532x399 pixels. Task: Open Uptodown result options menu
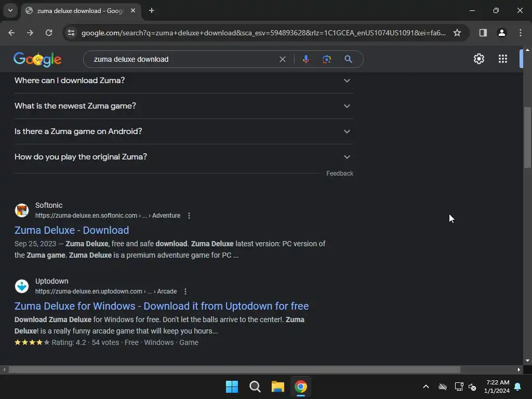click(x=185, y=291)
